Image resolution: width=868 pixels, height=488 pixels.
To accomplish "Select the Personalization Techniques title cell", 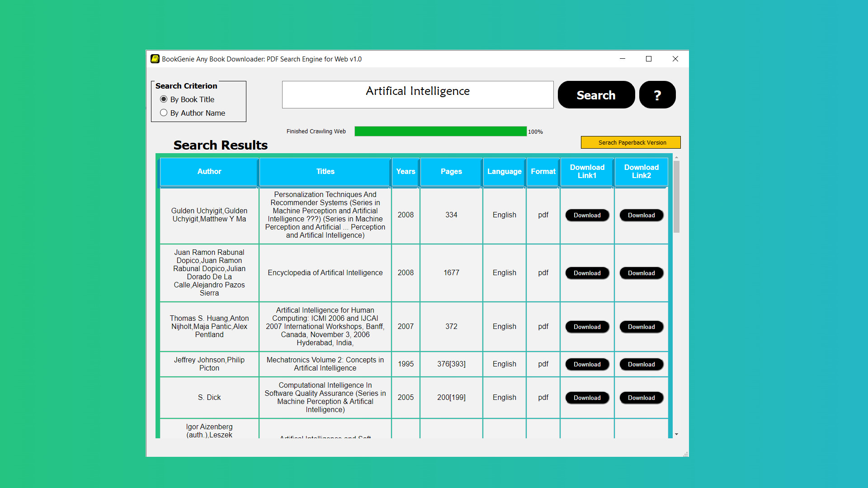I will coord(325,215).
